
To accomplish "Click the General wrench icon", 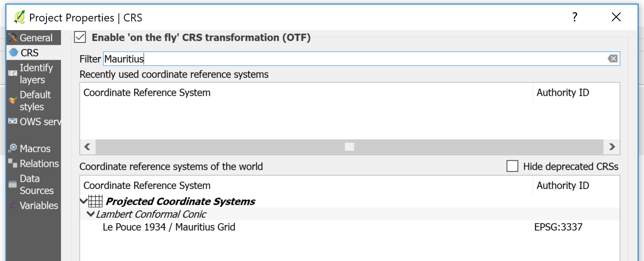I will point(13,38).
